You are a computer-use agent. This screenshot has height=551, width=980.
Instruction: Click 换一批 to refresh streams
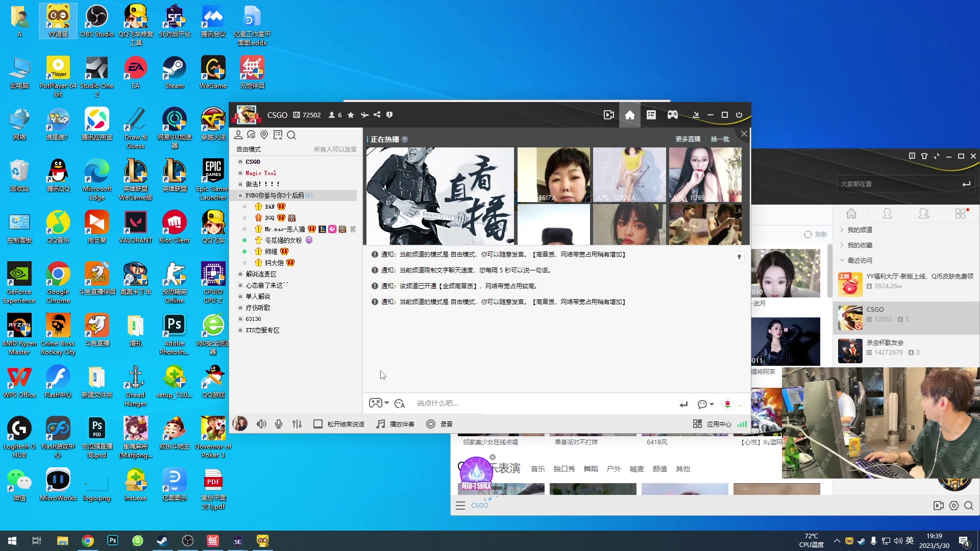pyautogui.click(x=720, y=139)
